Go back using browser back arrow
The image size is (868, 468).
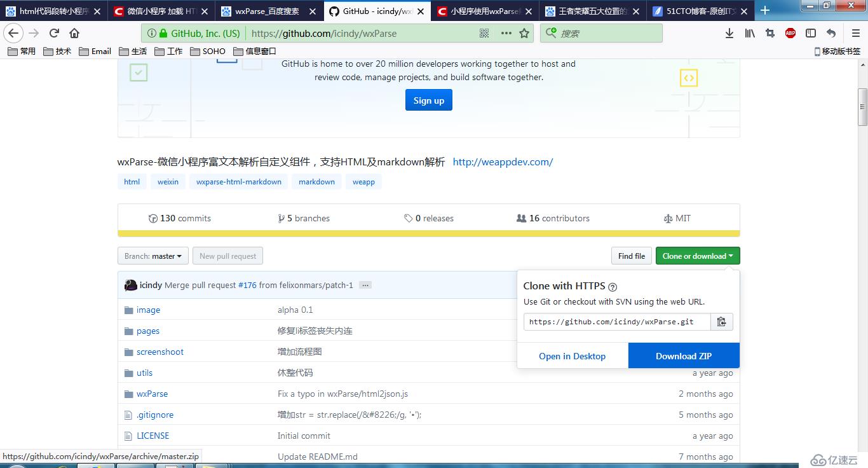(x=13, y=33)
